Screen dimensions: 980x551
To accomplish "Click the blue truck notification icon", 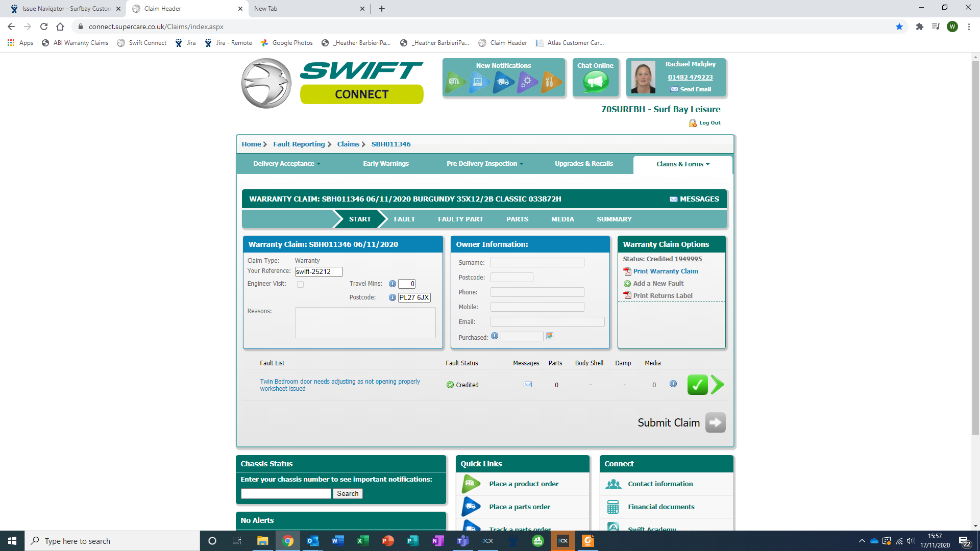I will pos(503,82).
